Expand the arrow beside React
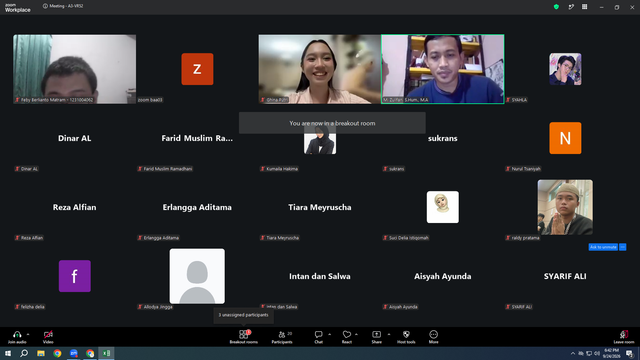Screen dimensions: 640x360 pos(356,334)
